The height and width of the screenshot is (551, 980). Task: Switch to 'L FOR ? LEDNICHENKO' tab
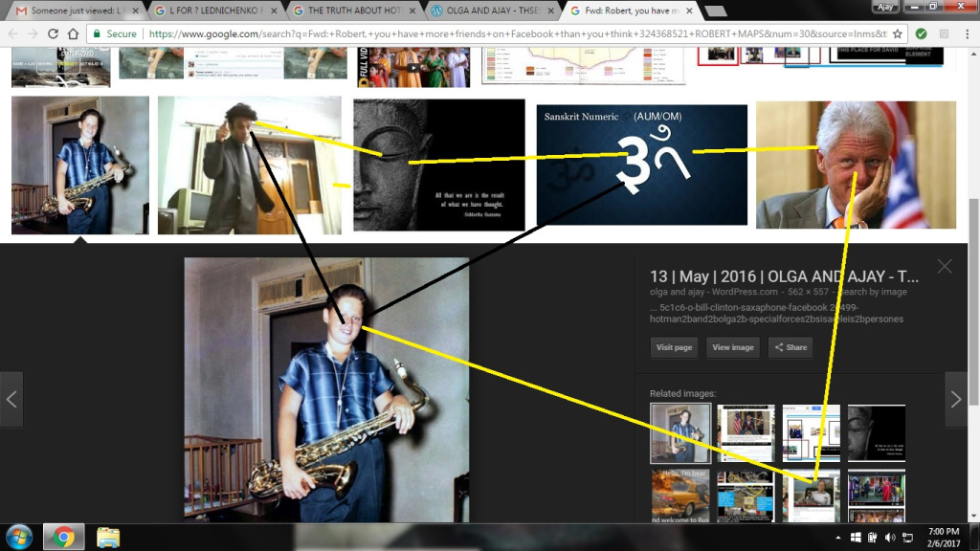[x=213, y=11]
